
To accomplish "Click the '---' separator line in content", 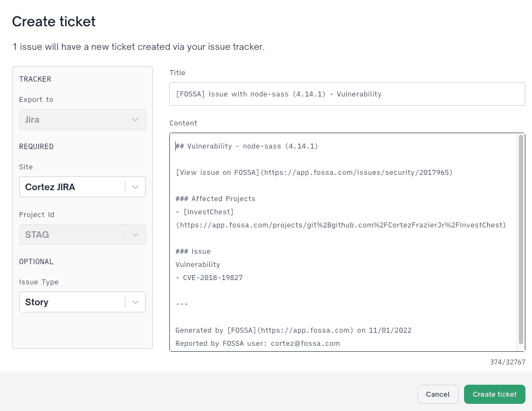I will pos(182,304).
